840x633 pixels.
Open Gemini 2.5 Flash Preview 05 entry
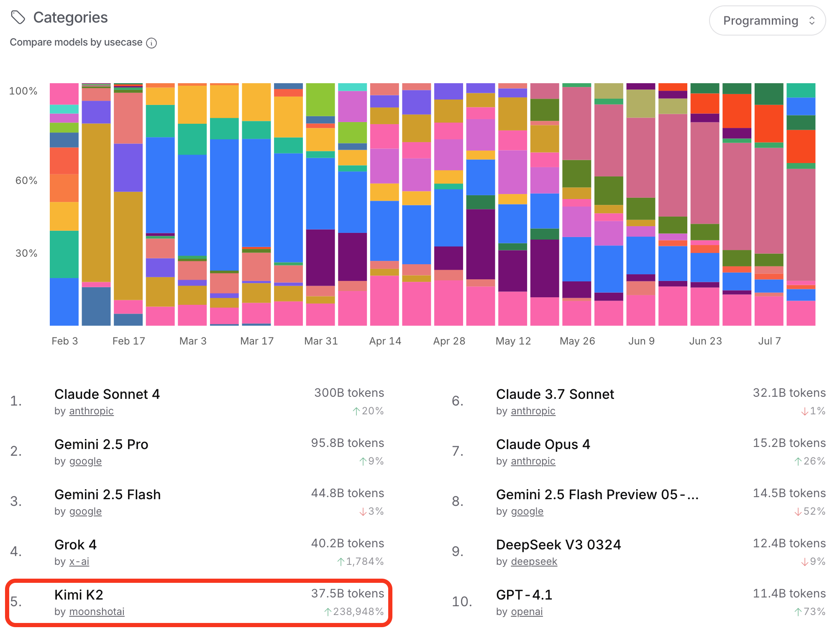597,494
